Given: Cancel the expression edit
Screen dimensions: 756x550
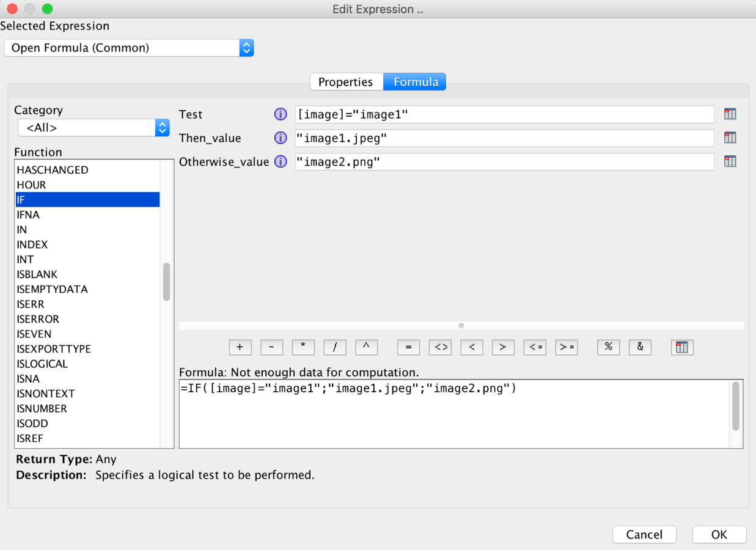Looking at the screenshot, I should [x=644, y=535].
